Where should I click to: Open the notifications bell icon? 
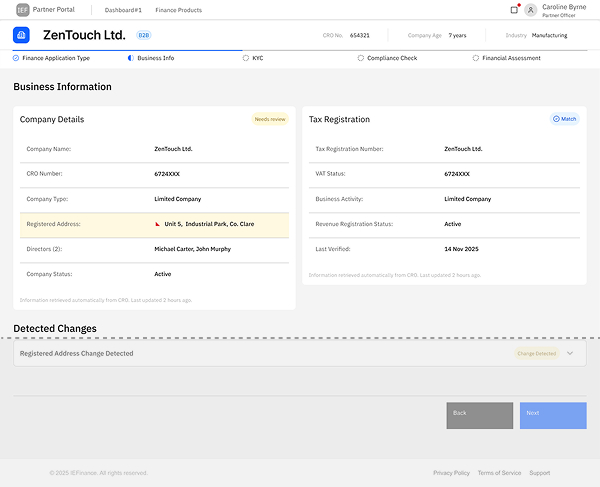[515, 10]
